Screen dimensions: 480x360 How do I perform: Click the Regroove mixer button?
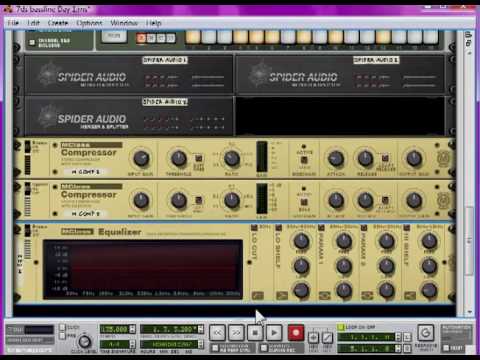tap(426, 333)
